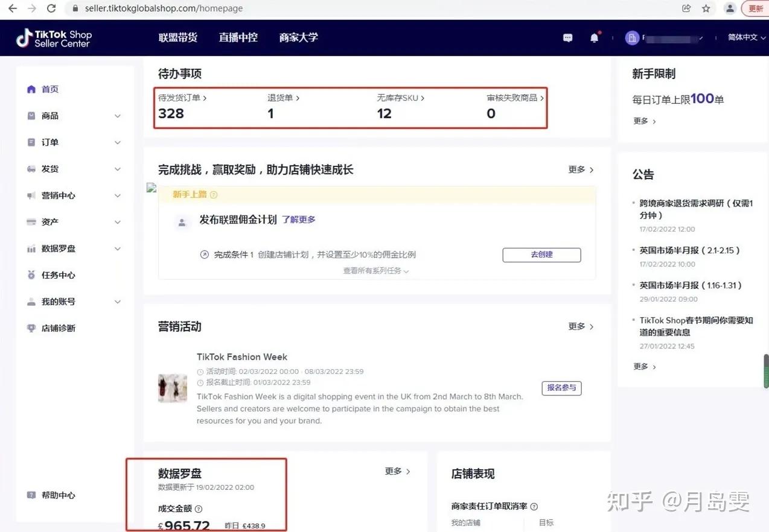Screen dimensions: 769x532
Task: Click the 去创建 button to create commission plan
Action: tap(541, 255)
